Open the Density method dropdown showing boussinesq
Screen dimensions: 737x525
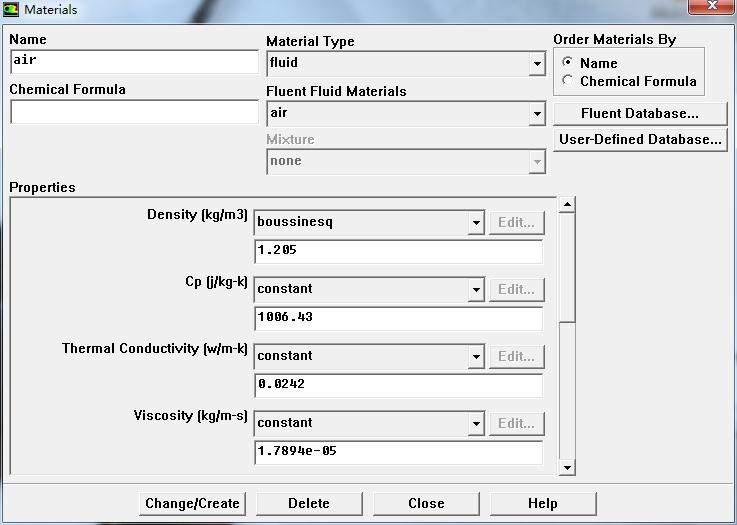(369, 222)
